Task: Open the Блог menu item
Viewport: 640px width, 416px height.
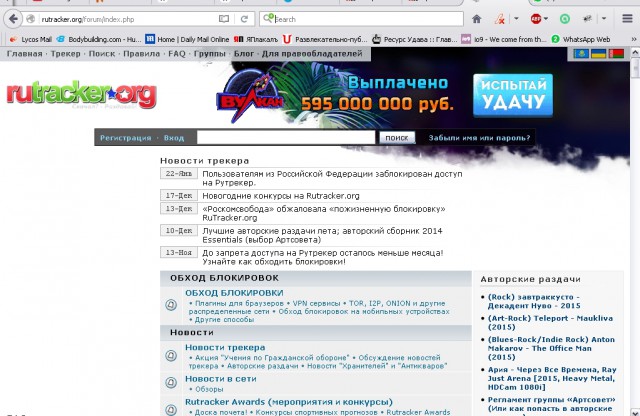Action: 244,53
